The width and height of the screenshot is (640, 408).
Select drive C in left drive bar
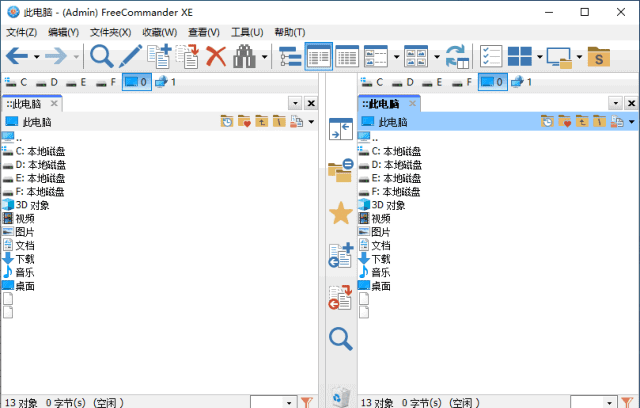pos(16,82)
